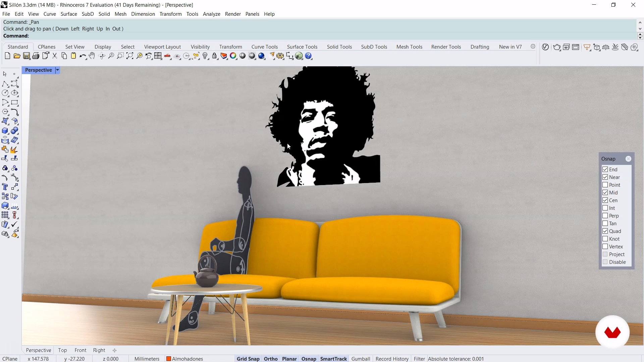Click the Print icon
The height and width of the screenshot is (362, 644).
36,56
